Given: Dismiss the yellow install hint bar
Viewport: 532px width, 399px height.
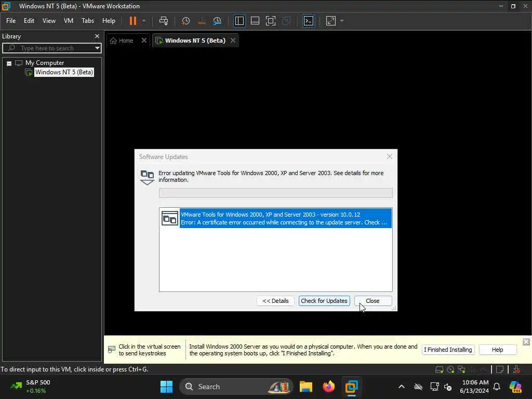Looking at the screenshot, I should (x=526, y=342).
